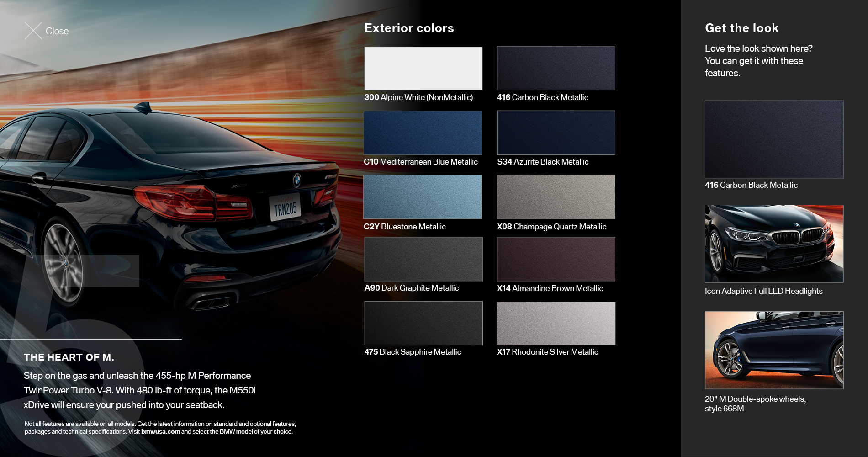Click the 'X17 Rhodonite Silver Metallic' label
Image resolution: width=868 pixels, height=457 pixels.
(547, 352)
